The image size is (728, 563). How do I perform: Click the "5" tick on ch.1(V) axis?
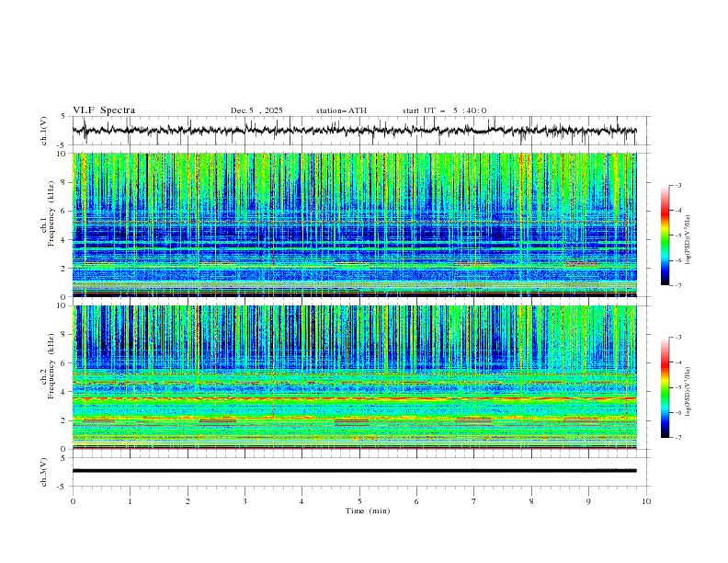click(63, 117)
